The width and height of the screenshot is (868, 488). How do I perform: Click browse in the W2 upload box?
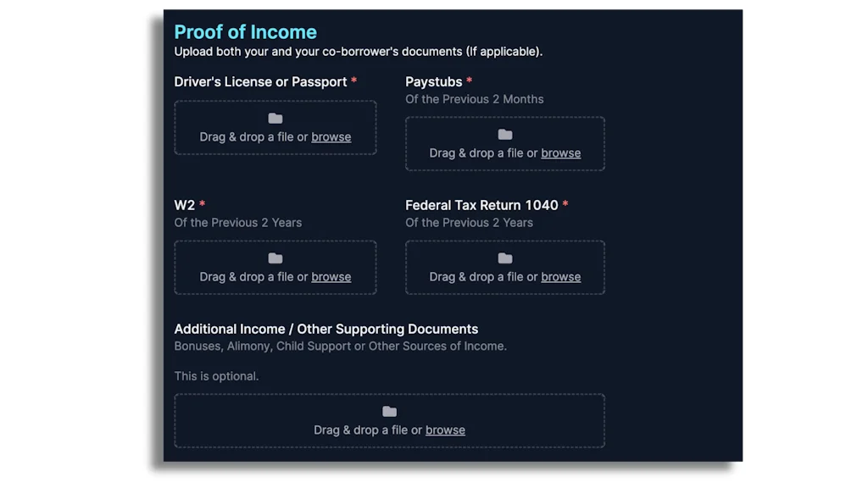point(331,276)
